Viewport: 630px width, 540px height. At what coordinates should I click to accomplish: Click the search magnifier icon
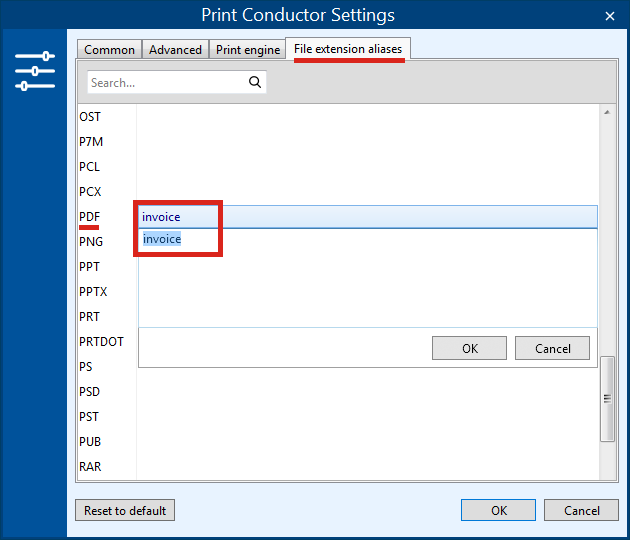pyautogui.click(x=255, y=83)
